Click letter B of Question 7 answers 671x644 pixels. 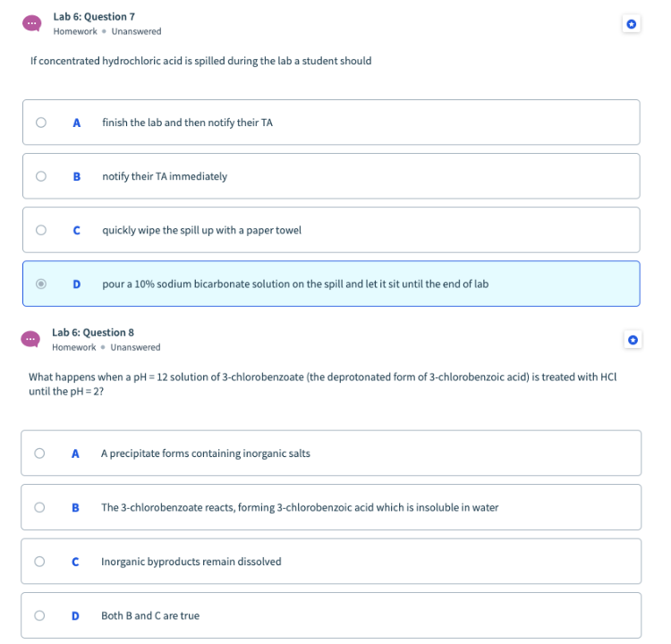77,176
